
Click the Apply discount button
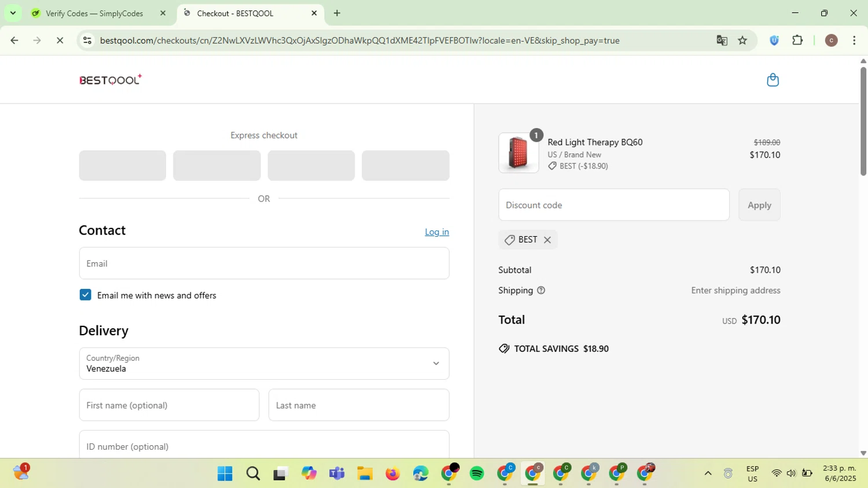click(759, 205)
